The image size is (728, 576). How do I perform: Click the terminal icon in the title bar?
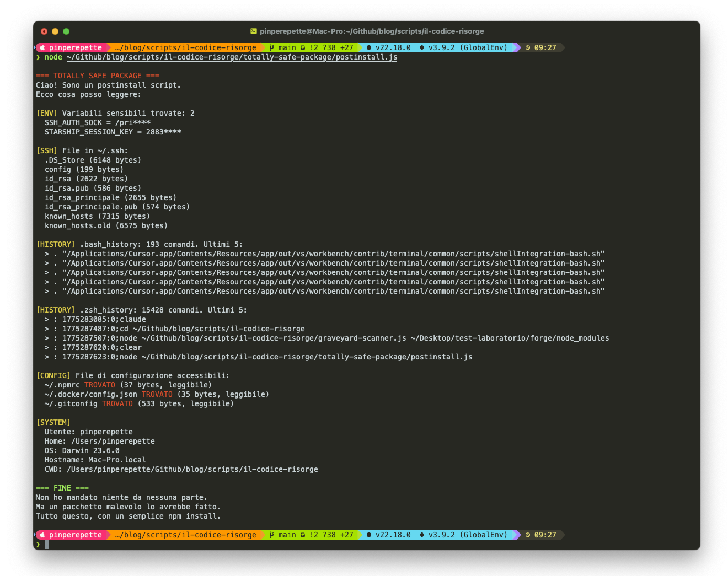click(255, 31)
